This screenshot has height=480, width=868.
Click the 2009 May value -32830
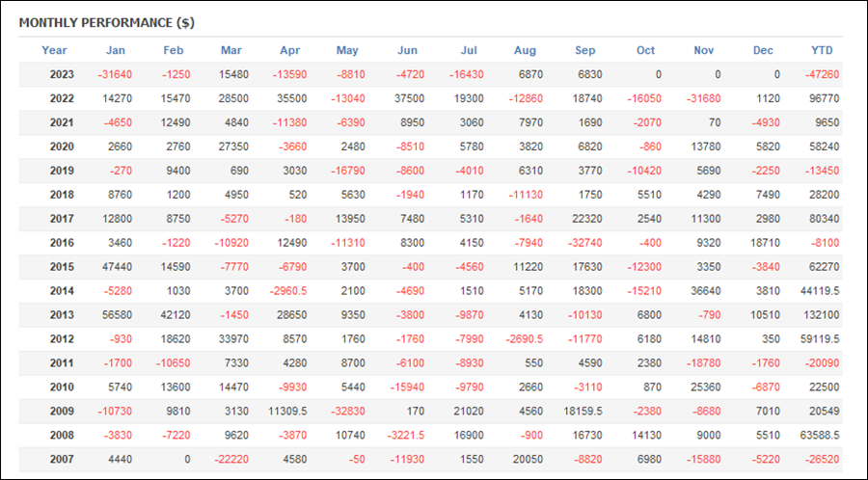click(x=347, y=412)
